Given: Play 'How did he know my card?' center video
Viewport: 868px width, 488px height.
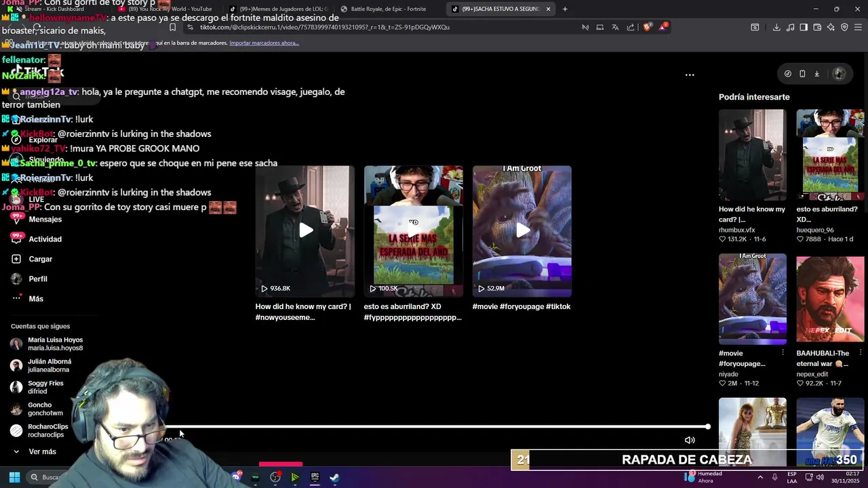Looking at the screenshot, I should pos(305,230).
